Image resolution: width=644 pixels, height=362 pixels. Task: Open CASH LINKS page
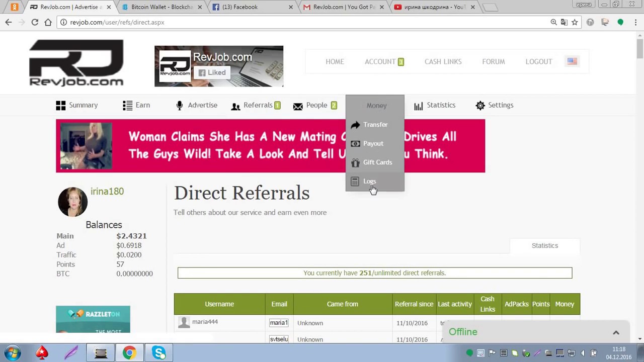(x=443, y=61)
